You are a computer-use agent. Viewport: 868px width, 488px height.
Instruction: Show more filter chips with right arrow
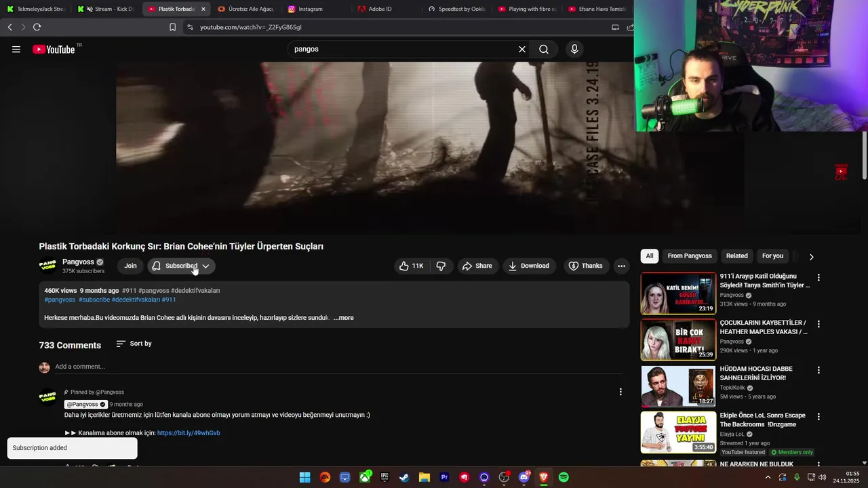(x=811, y=256)
